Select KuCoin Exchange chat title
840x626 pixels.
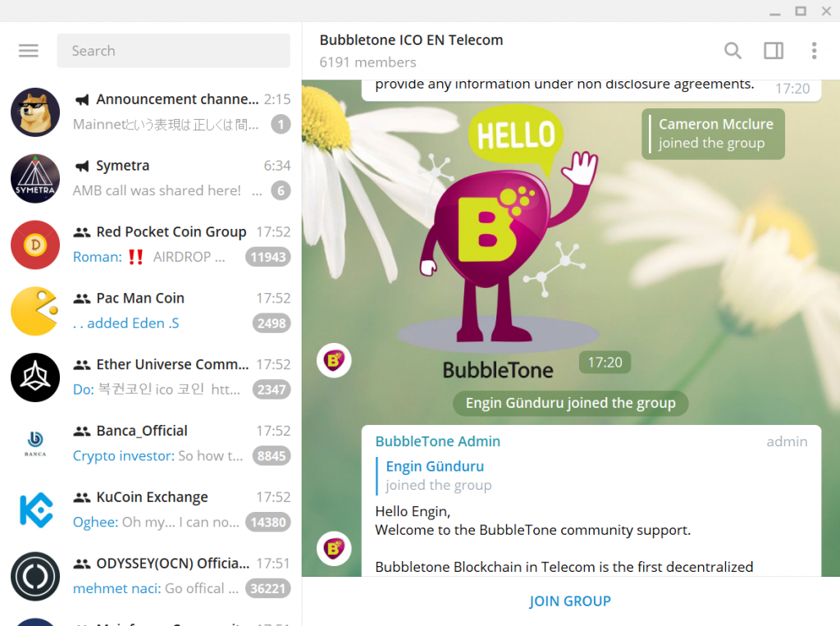tap(152, 497)
